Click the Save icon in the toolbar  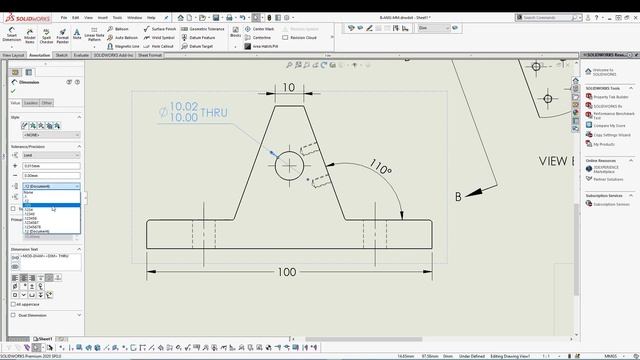tap(216, 18)
